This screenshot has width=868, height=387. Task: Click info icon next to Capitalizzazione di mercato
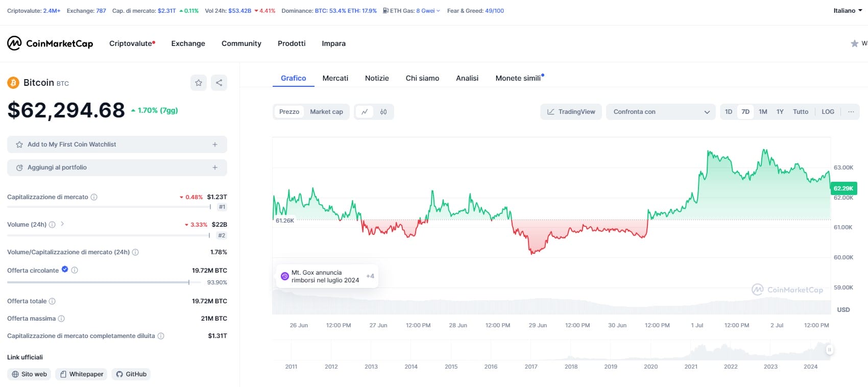tap(94, 197)
